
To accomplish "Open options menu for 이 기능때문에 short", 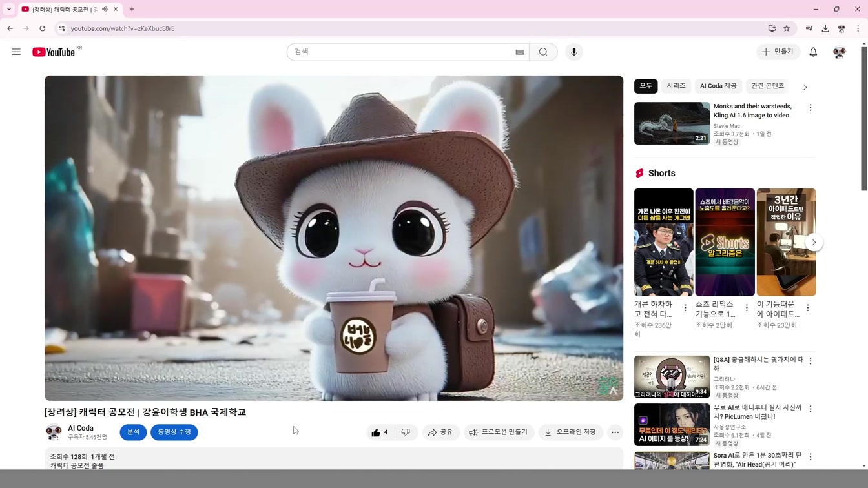I will 808,308.
